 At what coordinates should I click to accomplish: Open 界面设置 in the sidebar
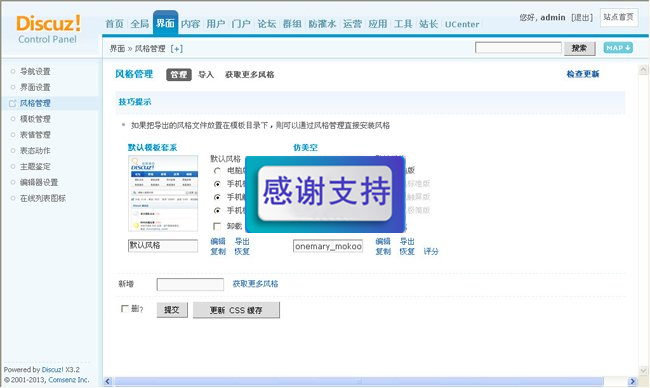(x=35, y=87)
